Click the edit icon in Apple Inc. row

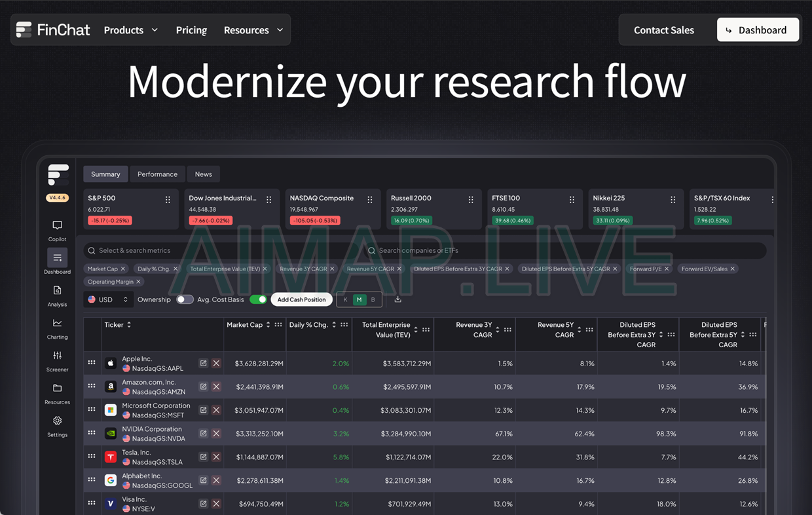pyautogui.click(x=203, y=363)
